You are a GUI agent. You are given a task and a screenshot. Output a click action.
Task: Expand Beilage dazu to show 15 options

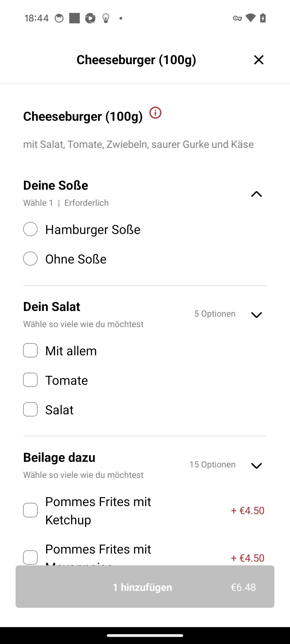[x=256, y=466]
